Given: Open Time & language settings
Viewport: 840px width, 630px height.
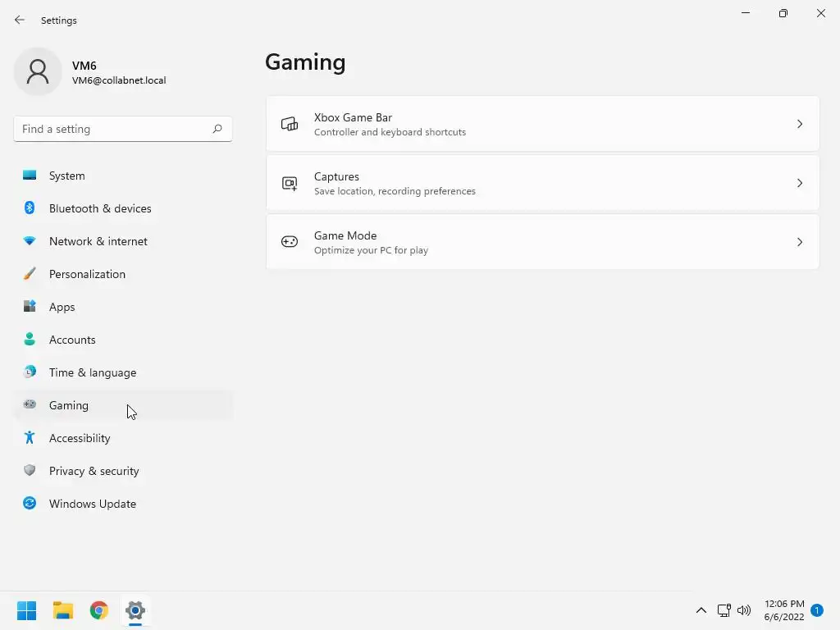Looking at the screenshot, I should (x=123, y=372).
